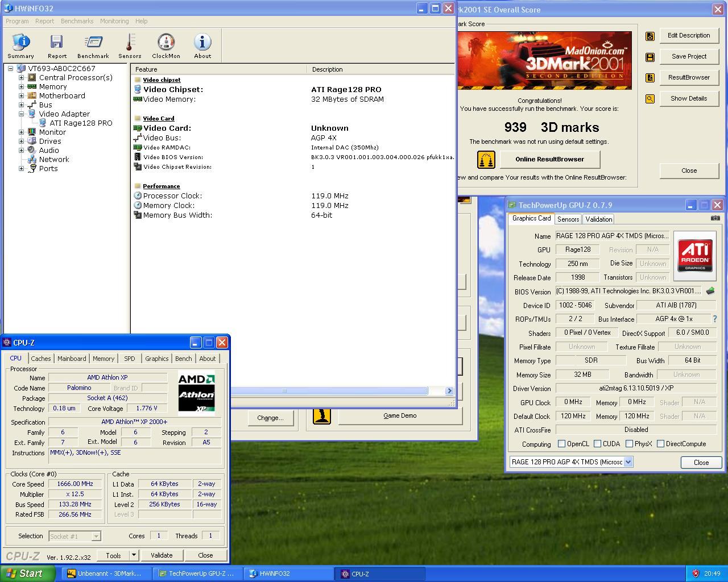728x582 pixels.
Task: Launch the Benchmark tool icon
Action: [x=93, y=45]
